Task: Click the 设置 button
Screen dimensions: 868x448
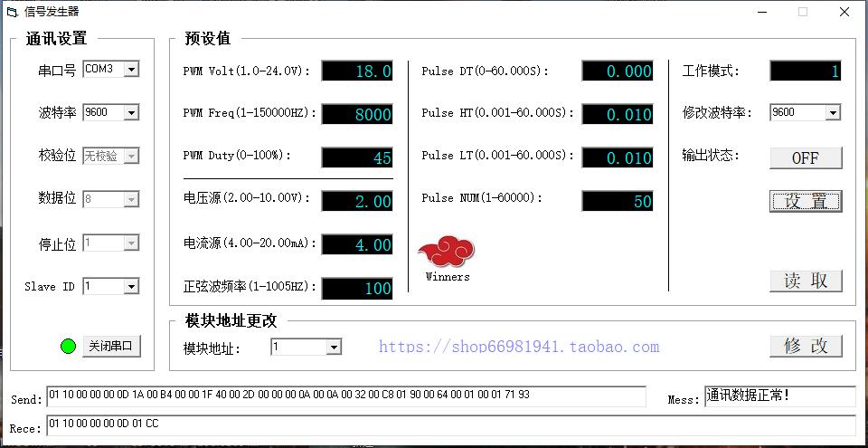Action: [x=805, y=201]
